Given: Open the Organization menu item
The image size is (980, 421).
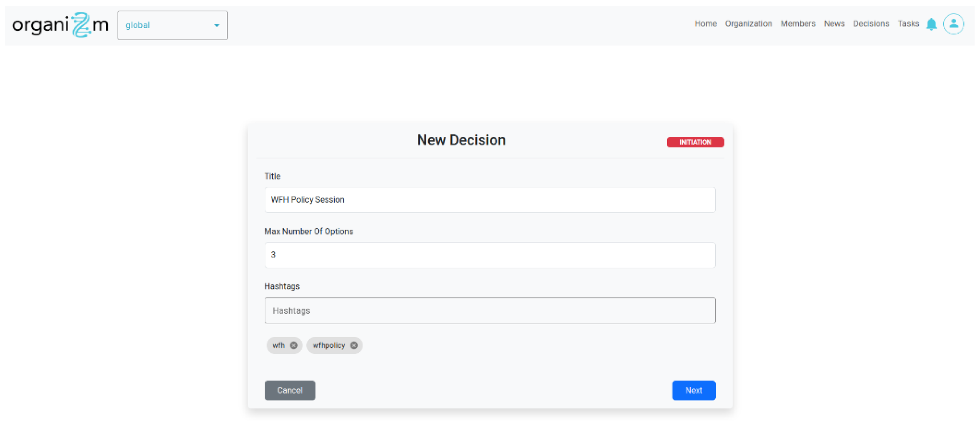Looking at the screenshot, I should [x=748, y=23].
